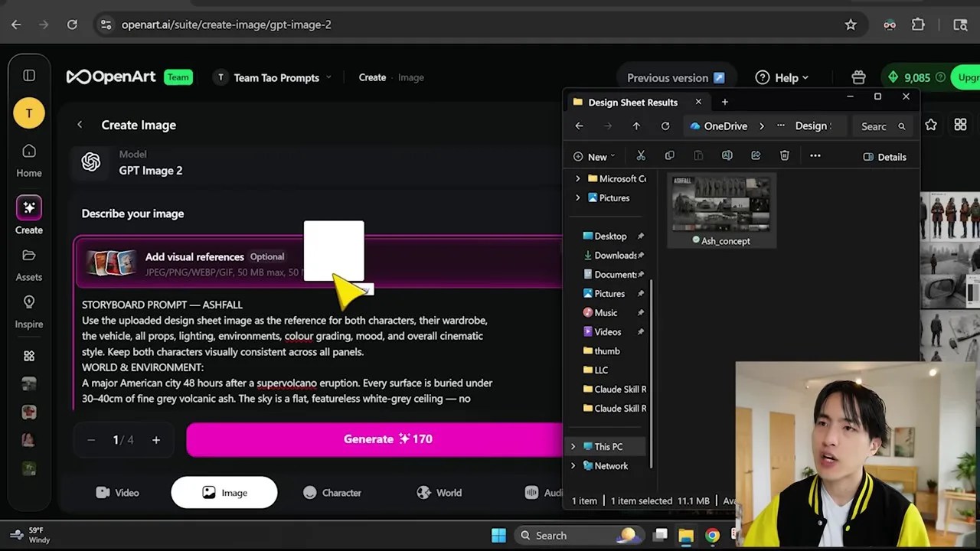Select the Create sparkle icon in sidebar

[29, 207]
